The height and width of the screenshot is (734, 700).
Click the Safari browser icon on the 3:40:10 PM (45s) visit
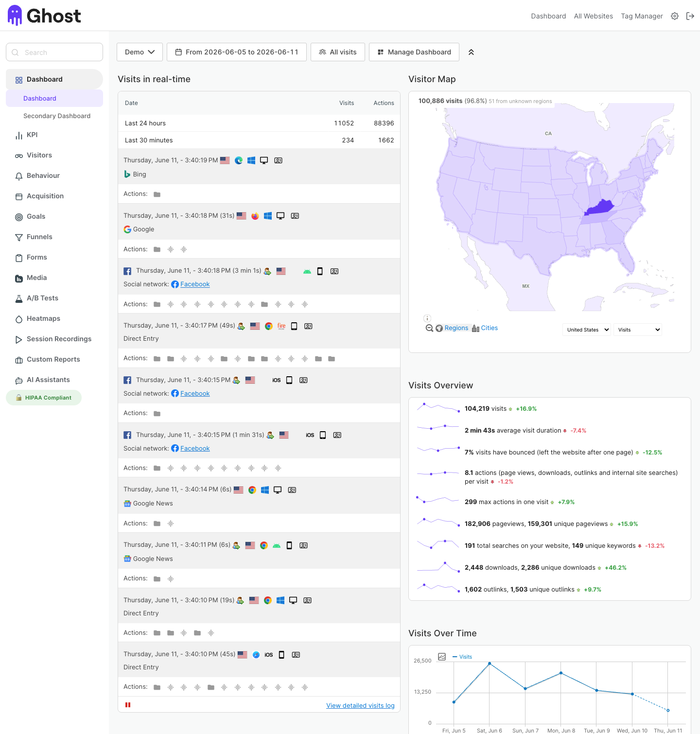tap(256, 655)
